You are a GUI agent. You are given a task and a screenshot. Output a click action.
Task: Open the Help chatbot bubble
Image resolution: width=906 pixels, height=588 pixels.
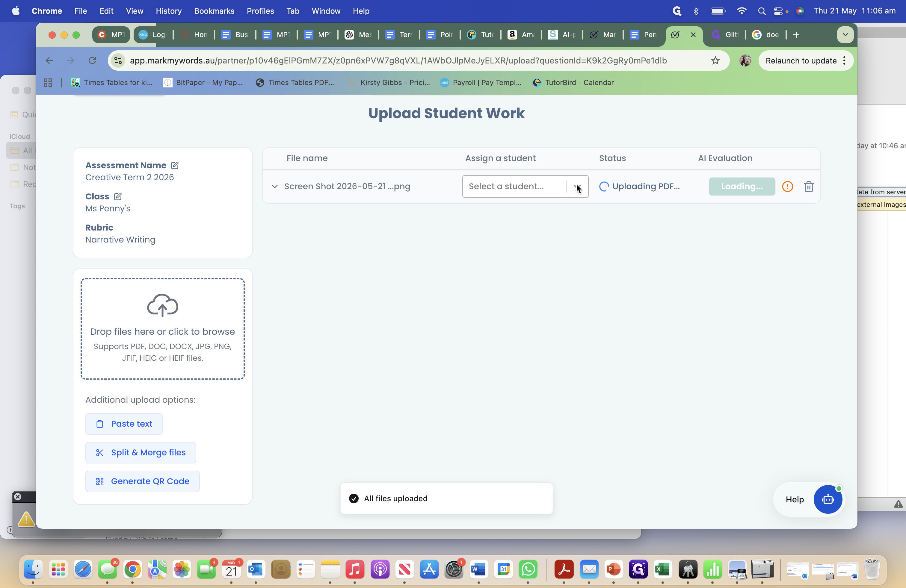coord(828,499)
